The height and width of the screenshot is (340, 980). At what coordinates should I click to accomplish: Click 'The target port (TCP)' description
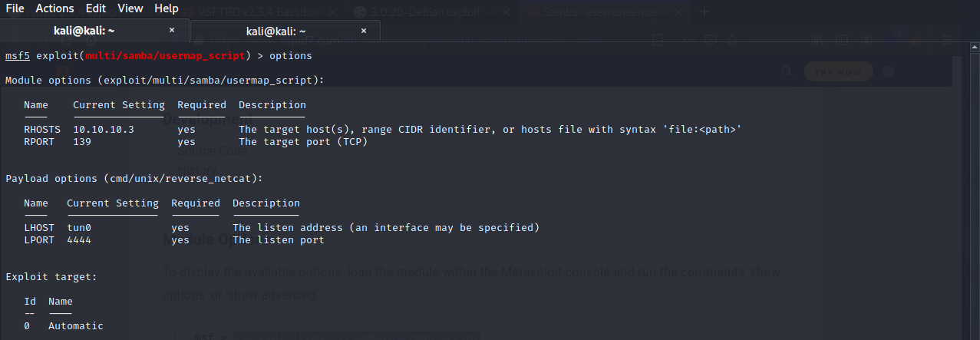(303, 142)
